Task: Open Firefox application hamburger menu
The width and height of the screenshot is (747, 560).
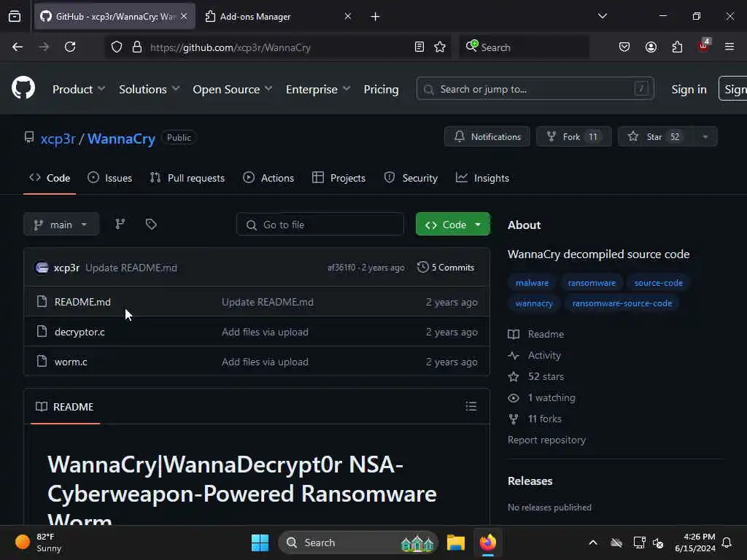Action: pos(729,47)
